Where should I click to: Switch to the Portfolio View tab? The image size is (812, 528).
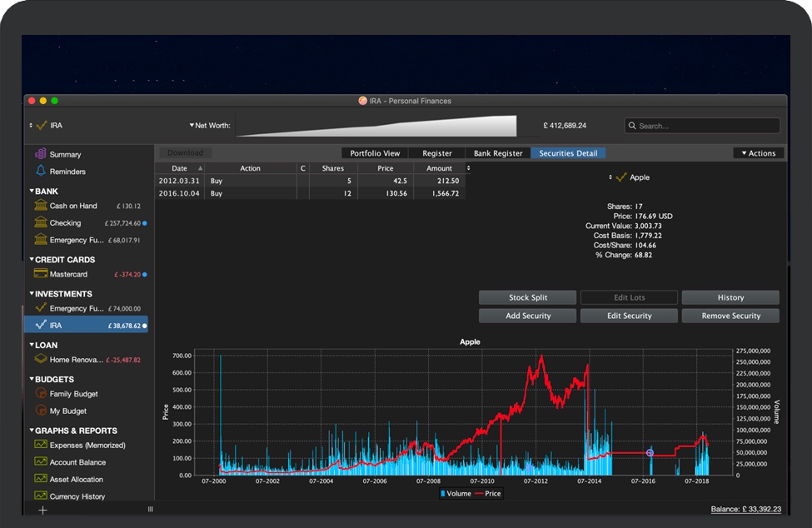tap(375, 153)
